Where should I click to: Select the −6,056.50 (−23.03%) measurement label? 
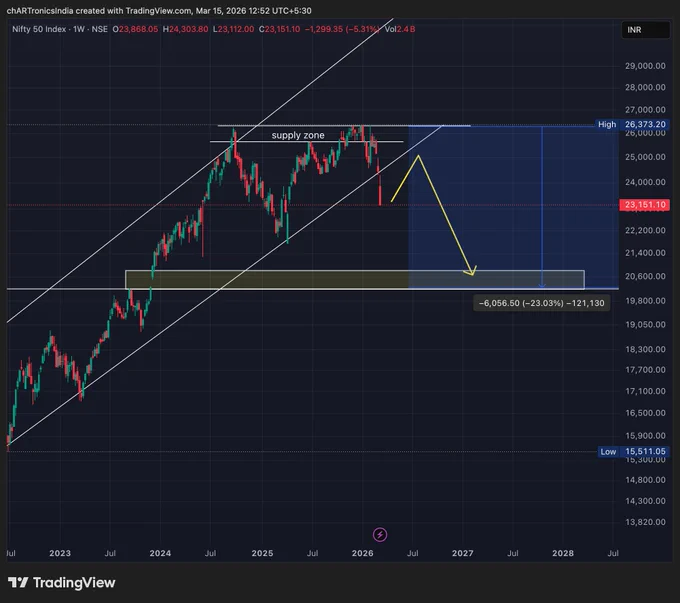tap(541, 303)
